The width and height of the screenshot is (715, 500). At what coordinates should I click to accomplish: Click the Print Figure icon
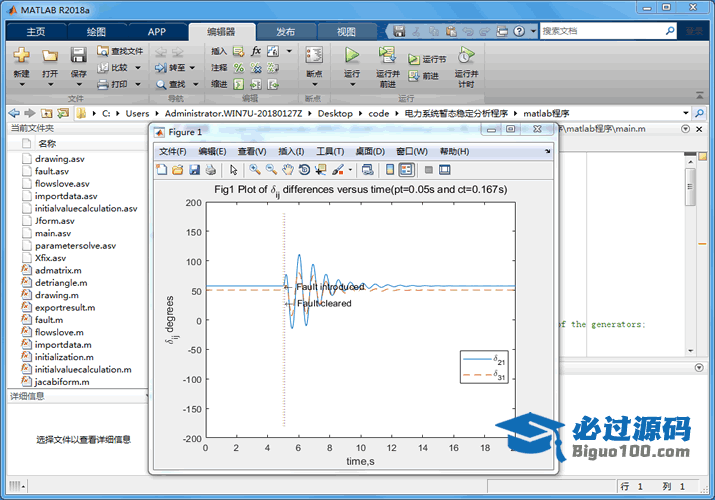pos(210,170)
